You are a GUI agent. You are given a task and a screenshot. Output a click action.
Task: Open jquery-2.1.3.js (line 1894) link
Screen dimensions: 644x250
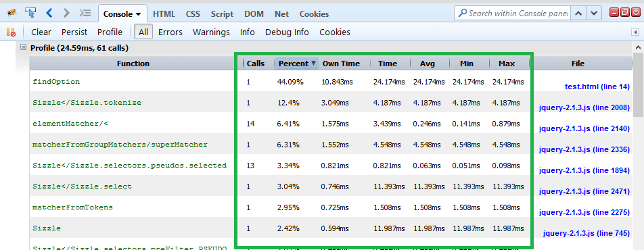[x=584, y=170]
